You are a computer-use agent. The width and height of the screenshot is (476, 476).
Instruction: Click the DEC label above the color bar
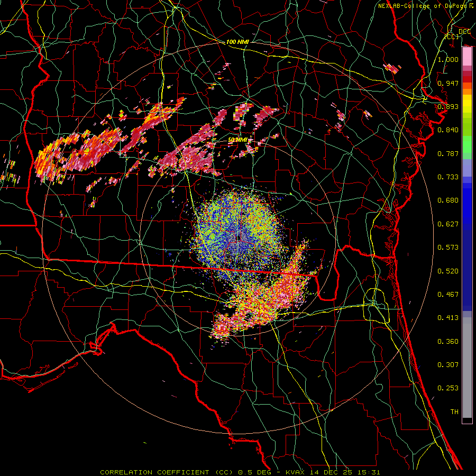pyautogui.click(x=464, y=32)
